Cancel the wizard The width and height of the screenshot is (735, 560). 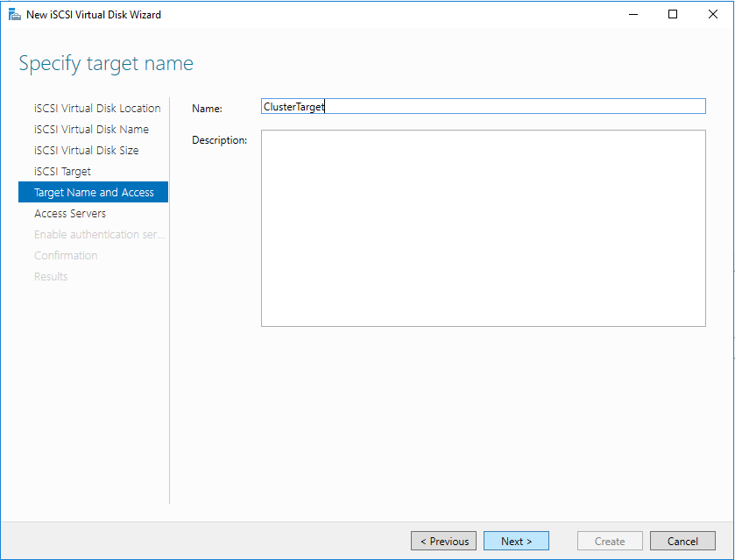click(682, 542)
